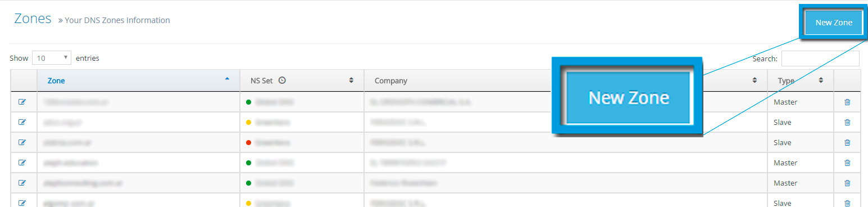Sort by Type column using its arrows

point(821,80)
